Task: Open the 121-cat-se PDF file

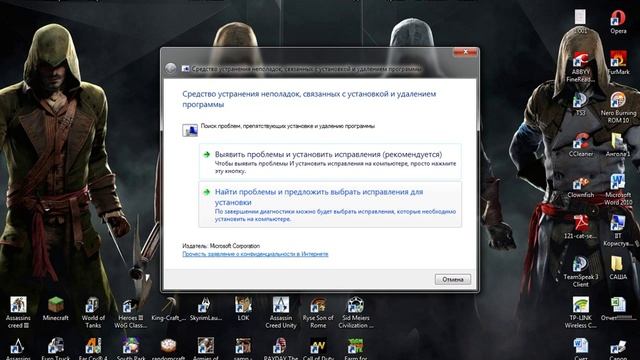Action: (x=580, y=227)
